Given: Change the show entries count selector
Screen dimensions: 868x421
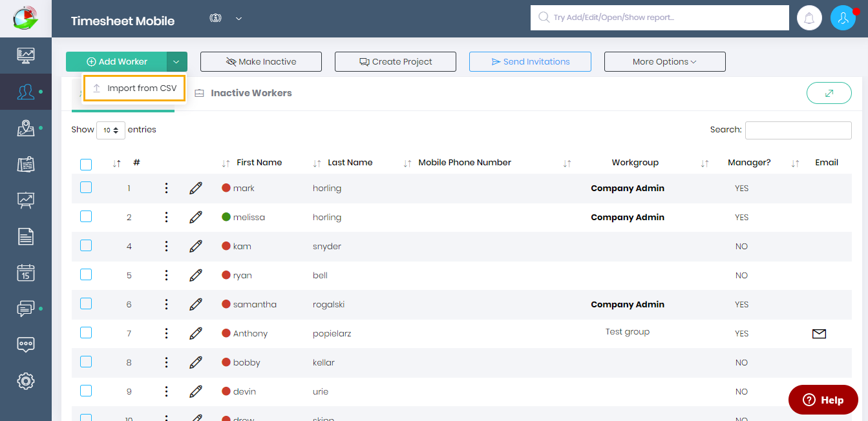Looking at the screenshot, I should click(111, 130).
